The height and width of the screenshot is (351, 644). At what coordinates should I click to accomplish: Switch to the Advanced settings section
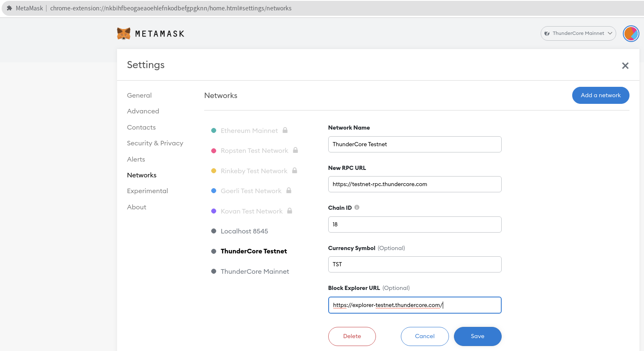143,111
